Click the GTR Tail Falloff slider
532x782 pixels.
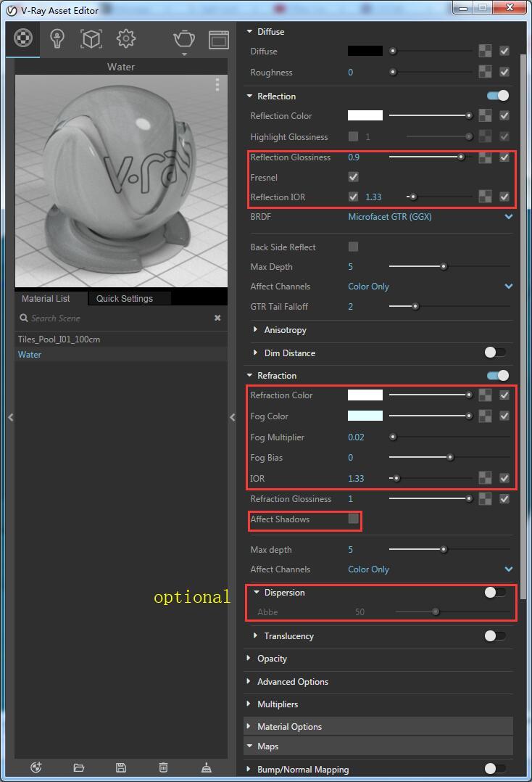pyautogui.click(x=450, y=306)
